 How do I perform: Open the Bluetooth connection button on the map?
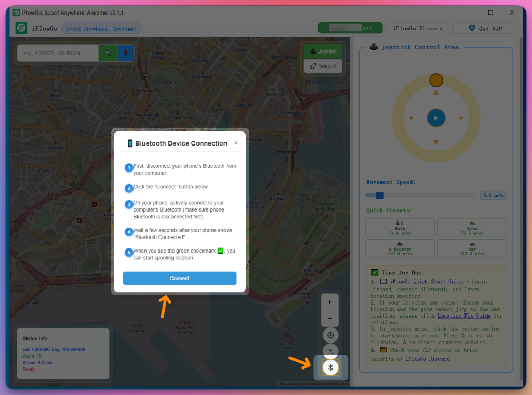[x=330, y=367]
